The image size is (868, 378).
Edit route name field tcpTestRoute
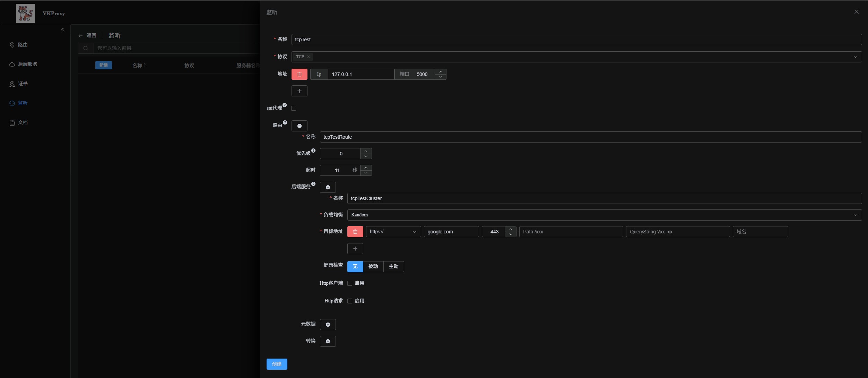(x=591, y=137)
